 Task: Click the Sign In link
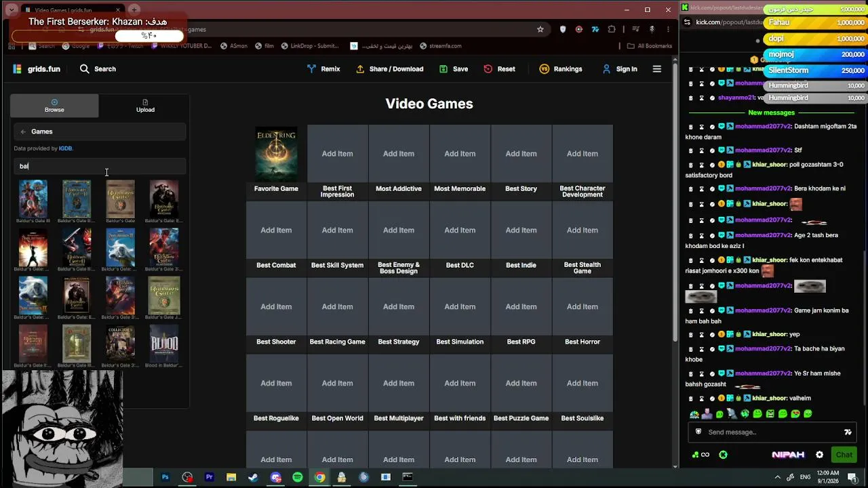click(x=620, y=69)
